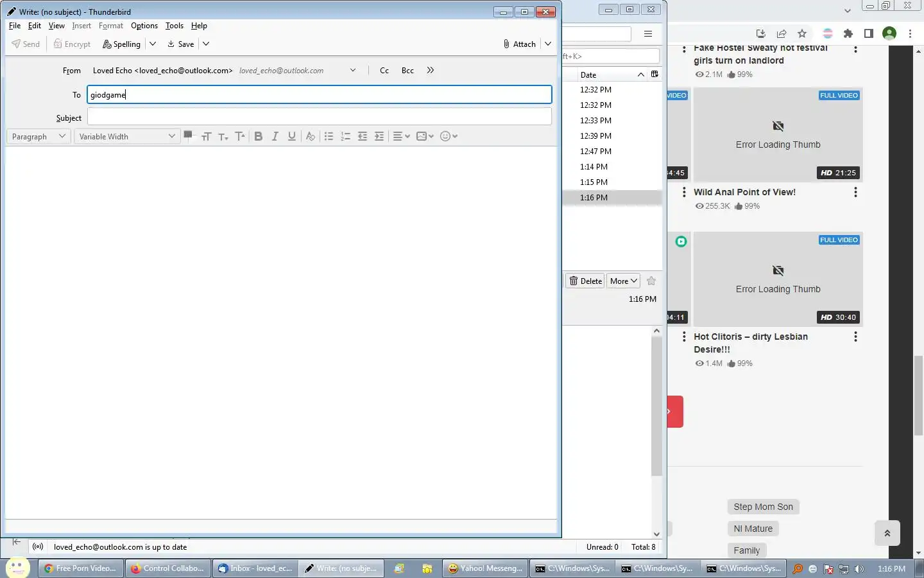Send the composed message

point(26,44)
